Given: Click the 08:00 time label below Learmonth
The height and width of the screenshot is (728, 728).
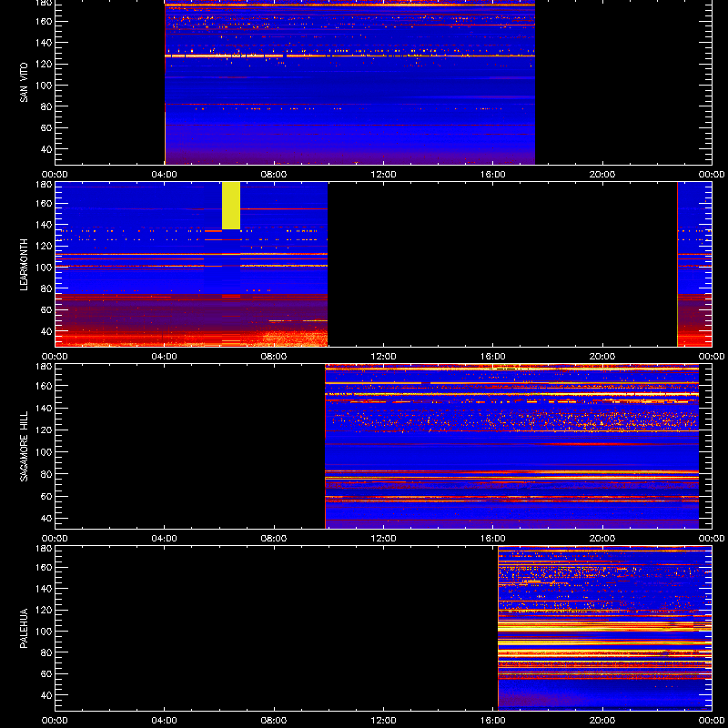Looking at the screenshot, I should 274,357.
